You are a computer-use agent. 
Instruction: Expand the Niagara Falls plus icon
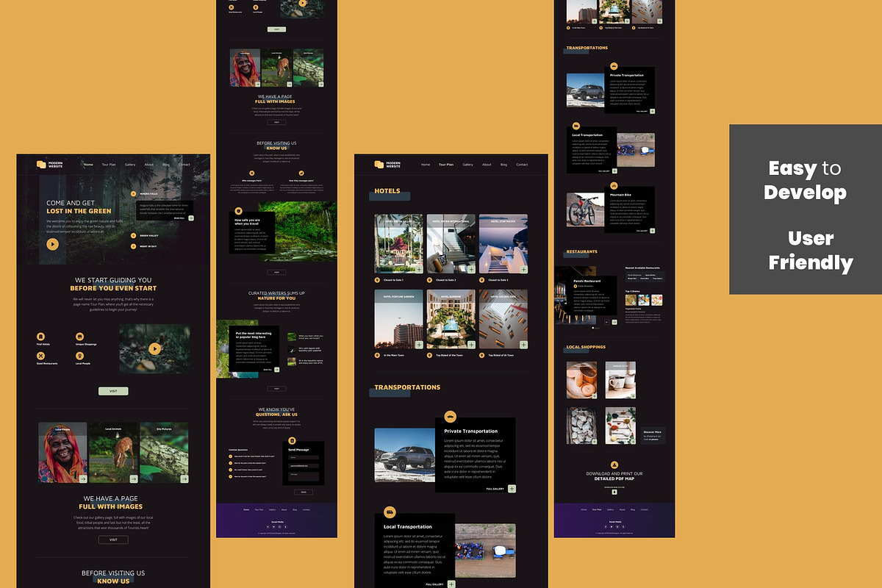(133, 194)
